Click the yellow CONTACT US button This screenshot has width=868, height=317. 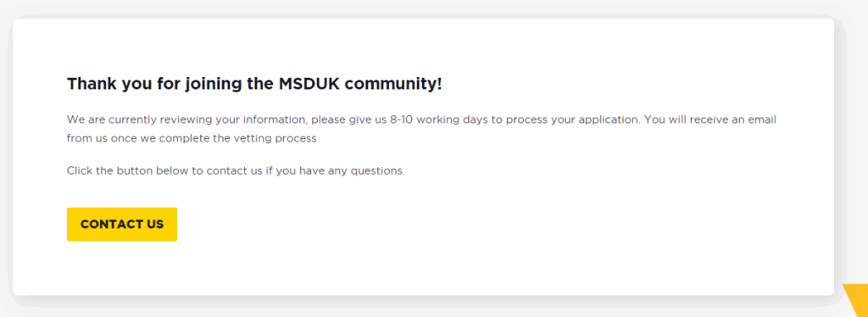(x=122, y=224)
